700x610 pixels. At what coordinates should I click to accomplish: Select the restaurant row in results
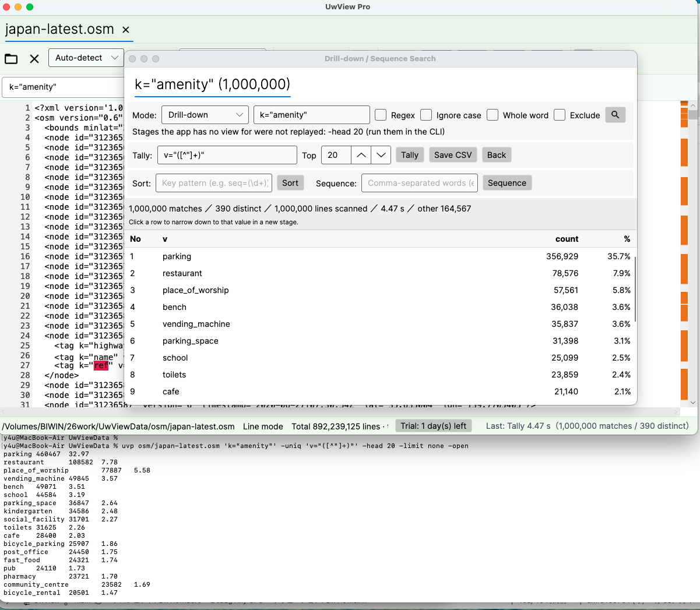tap(381, 273)
